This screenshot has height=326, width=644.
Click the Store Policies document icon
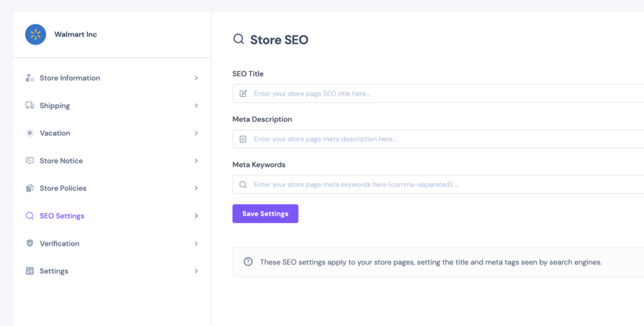coord(30,188)
